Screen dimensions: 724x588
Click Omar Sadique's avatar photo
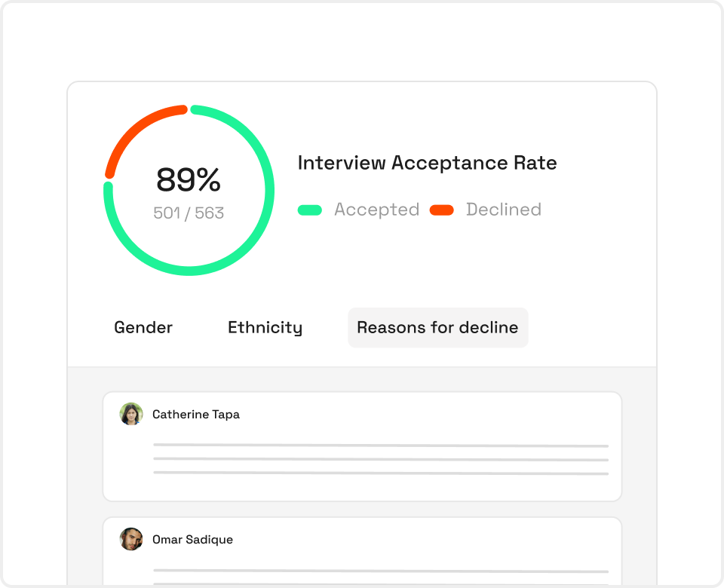(x=131, y=539)
